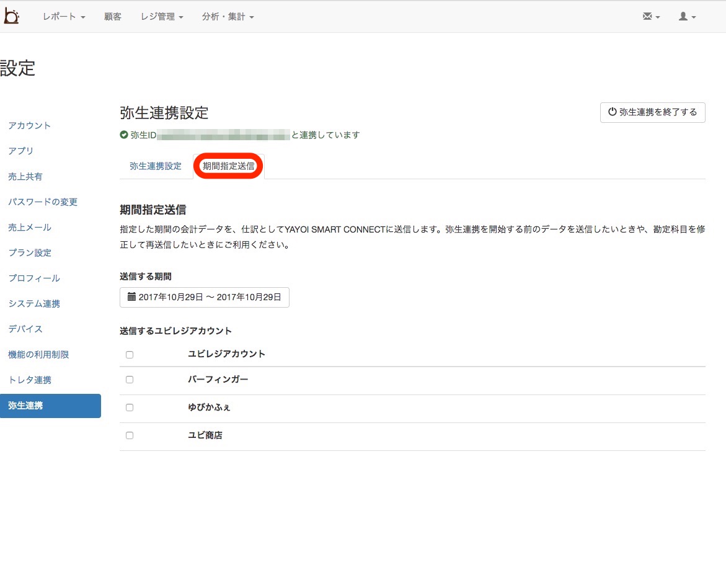Select the ユビ商店 account checkbox
726x588 pixels.
[130, 435]
